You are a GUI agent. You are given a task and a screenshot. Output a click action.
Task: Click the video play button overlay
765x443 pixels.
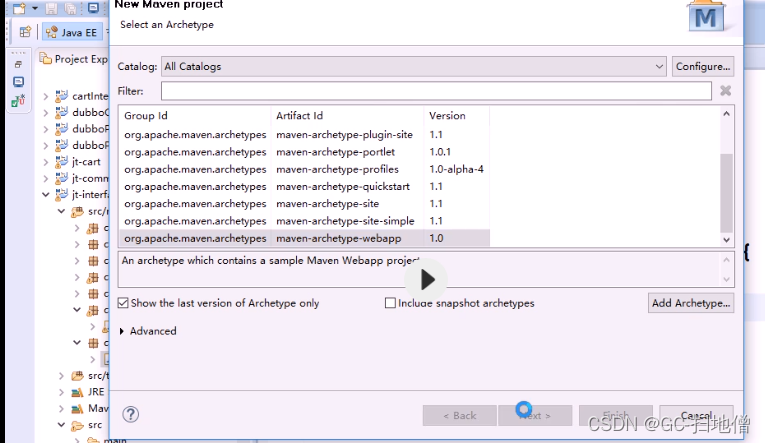point(426,280)
